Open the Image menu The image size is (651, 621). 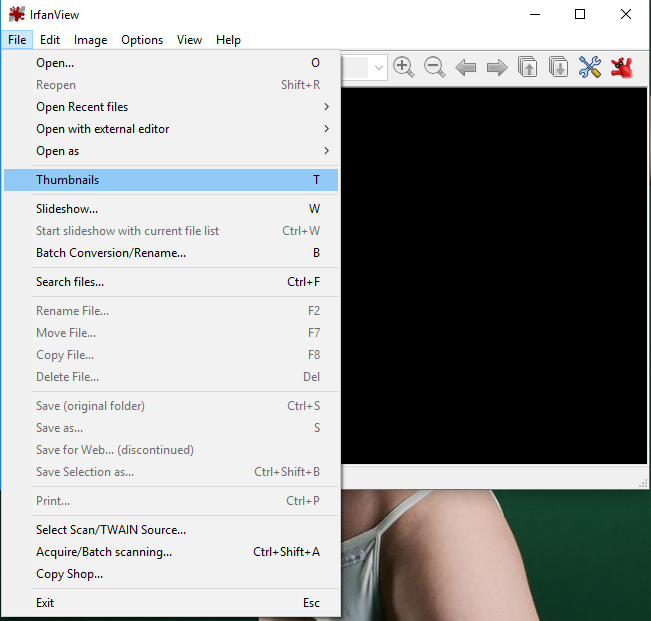pos(91,40)
